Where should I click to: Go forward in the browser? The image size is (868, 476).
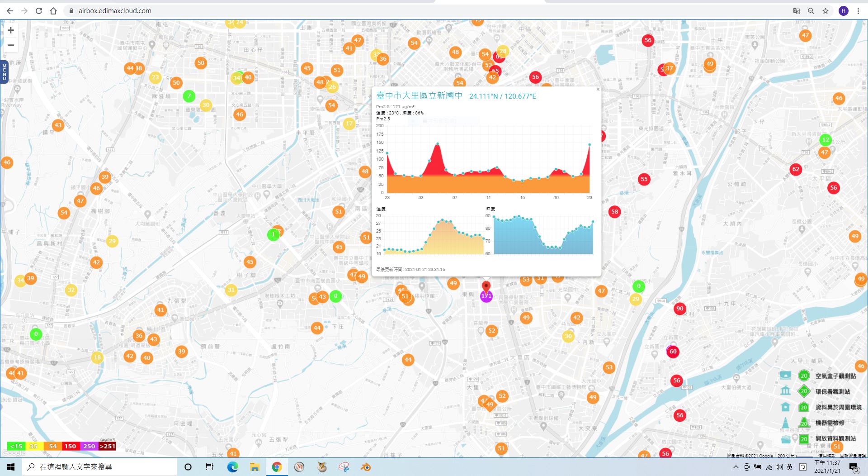coord(24,11)
